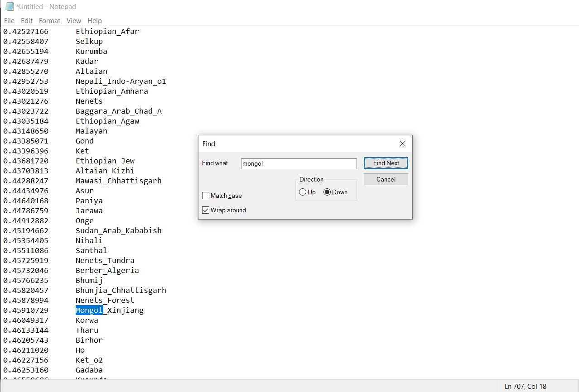Click the text Bhunjia_Chhattisgarh
Screen dimensions: 579x392
point(121,291)
